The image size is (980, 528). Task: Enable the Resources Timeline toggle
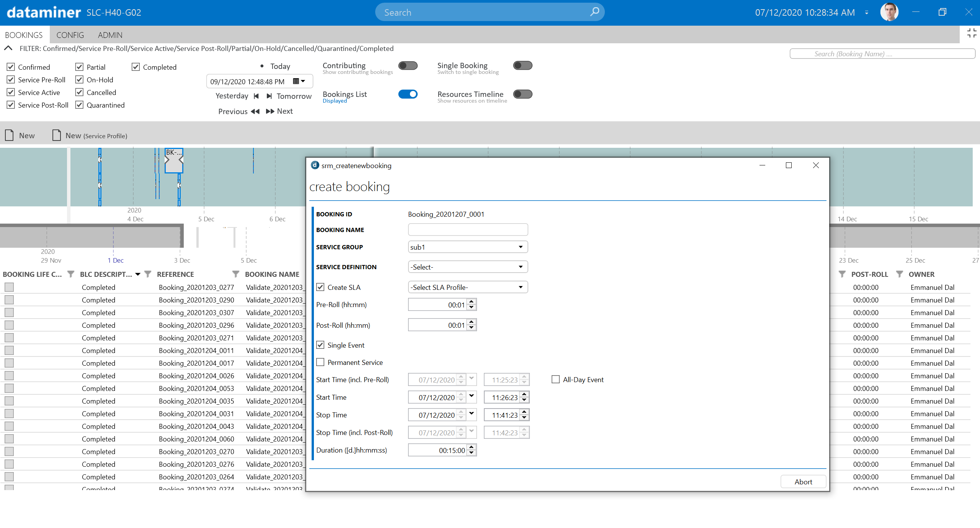pos(523,94)
